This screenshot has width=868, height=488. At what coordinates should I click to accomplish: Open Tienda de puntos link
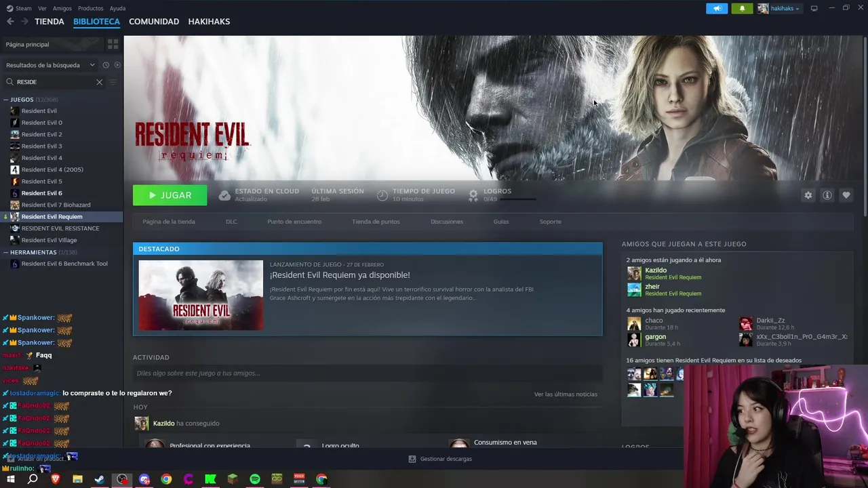[376, 222]
